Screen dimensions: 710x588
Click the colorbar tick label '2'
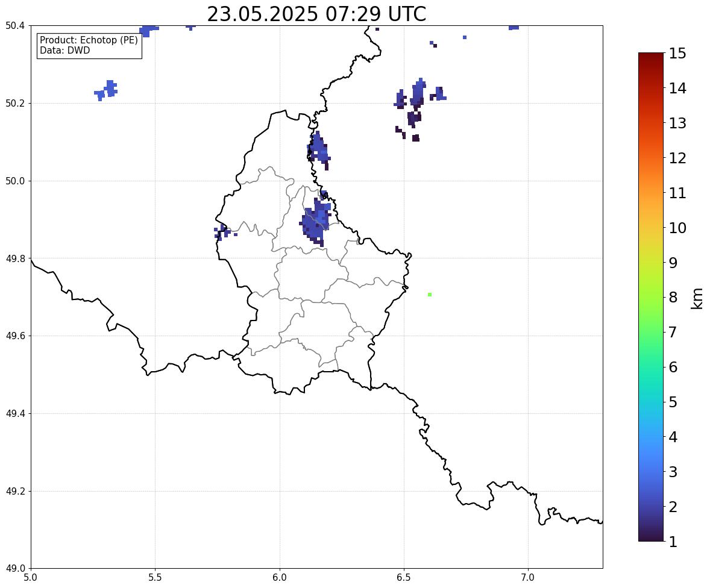click(x=673, y=507)
